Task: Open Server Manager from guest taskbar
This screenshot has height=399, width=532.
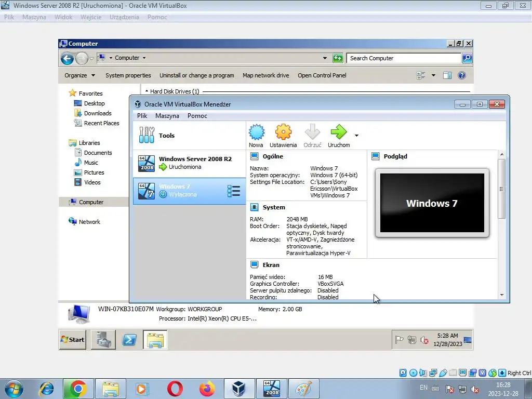Action: click(103, 340)
